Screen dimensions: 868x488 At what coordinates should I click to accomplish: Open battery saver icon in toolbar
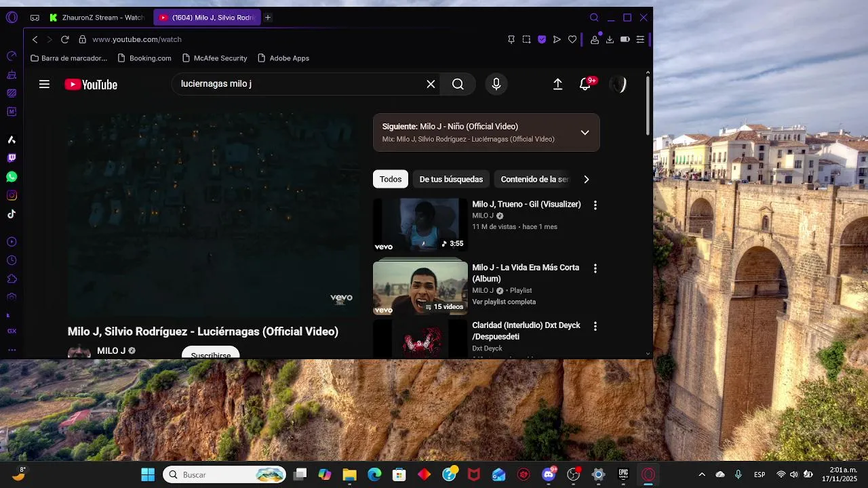625,39
